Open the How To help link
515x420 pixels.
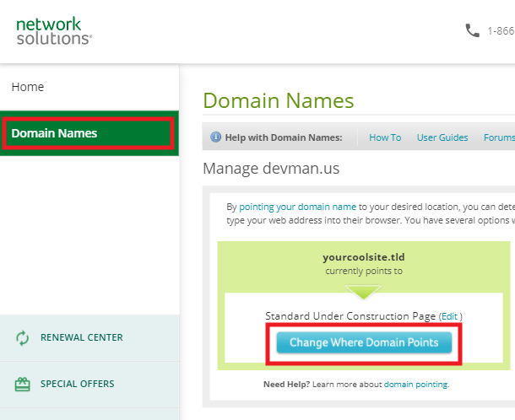385,137
